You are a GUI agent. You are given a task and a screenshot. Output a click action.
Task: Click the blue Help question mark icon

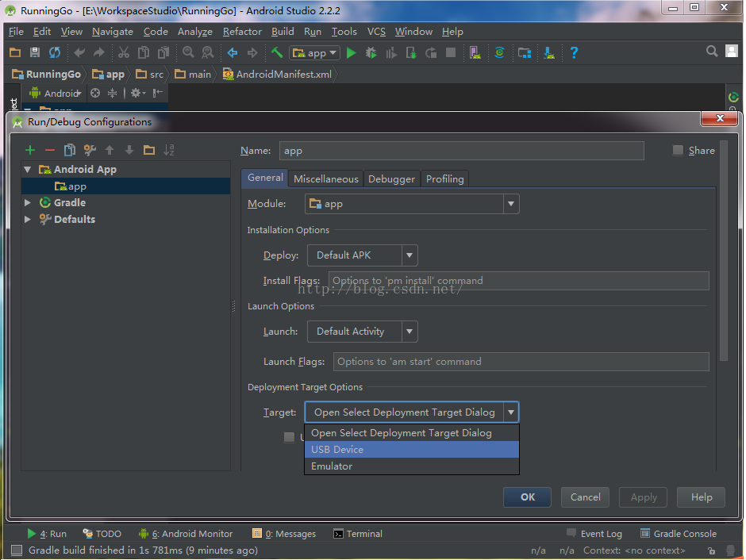(x=575, y=52)
